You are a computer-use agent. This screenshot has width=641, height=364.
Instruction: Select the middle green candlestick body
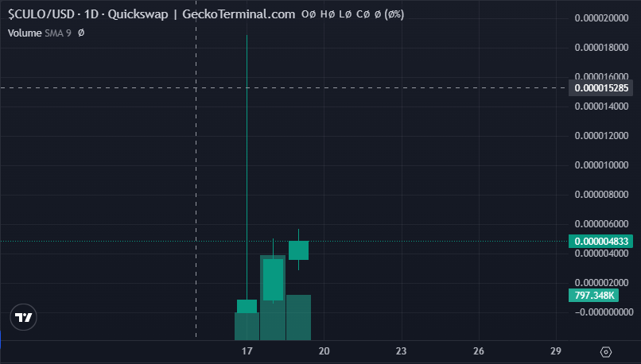pos(273,280)
